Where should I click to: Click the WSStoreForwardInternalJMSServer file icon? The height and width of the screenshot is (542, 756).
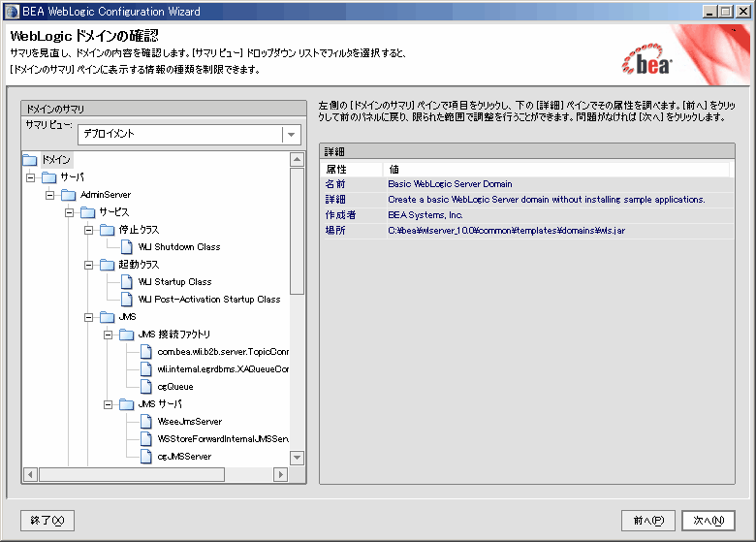point(146,439)
